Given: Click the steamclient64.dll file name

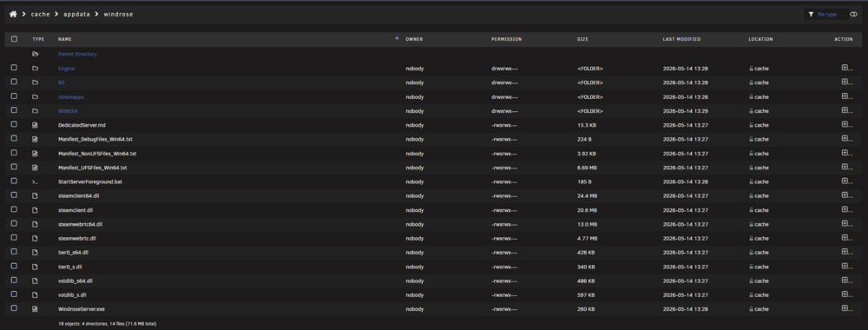Looking at the screenshot, I should 79,196.
